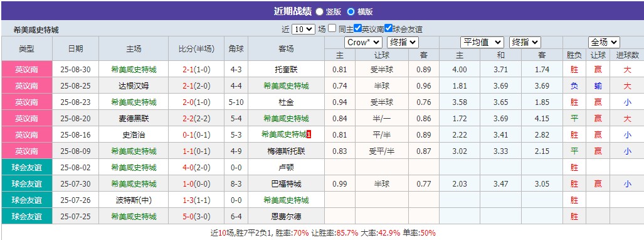Click the 半/一 handicap cell
Image resolution: width=644 pixels, height=240 pixels.
(x=382, y=119)
